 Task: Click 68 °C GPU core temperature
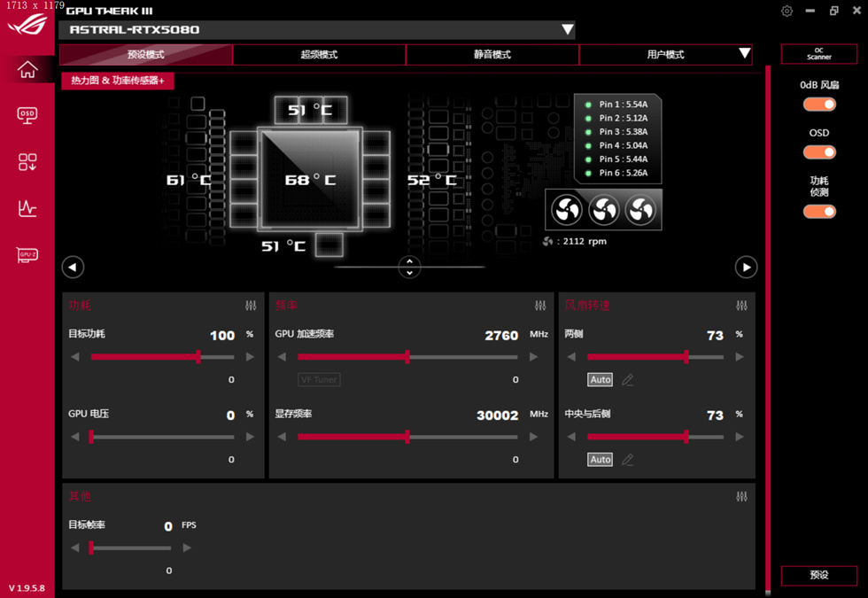311,180
